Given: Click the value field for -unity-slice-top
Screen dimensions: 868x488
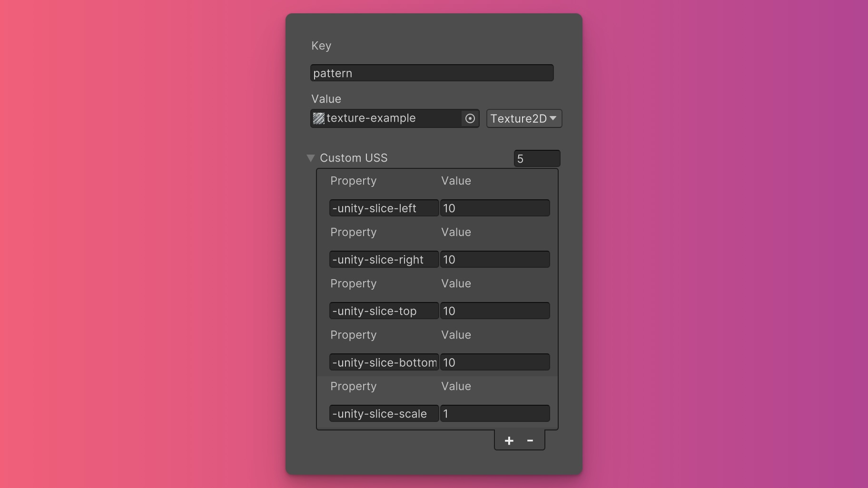Looking at the screenshot, I should click(495, 311).
